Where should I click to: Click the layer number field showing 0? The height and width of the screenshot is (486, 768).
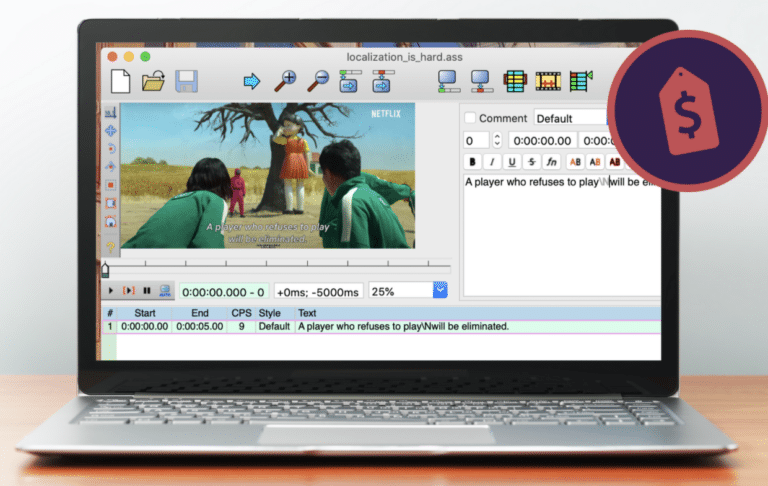click(x=476, y=141)
